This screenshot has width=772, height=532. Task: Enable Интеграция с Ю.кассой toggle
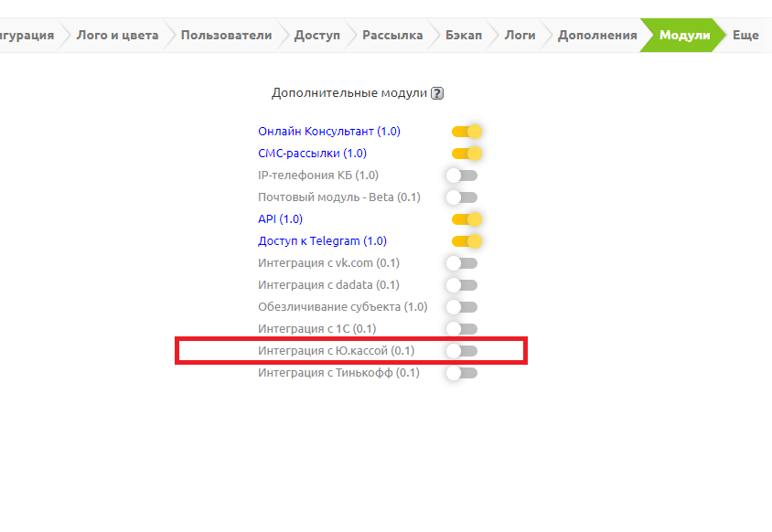[461, 351]
